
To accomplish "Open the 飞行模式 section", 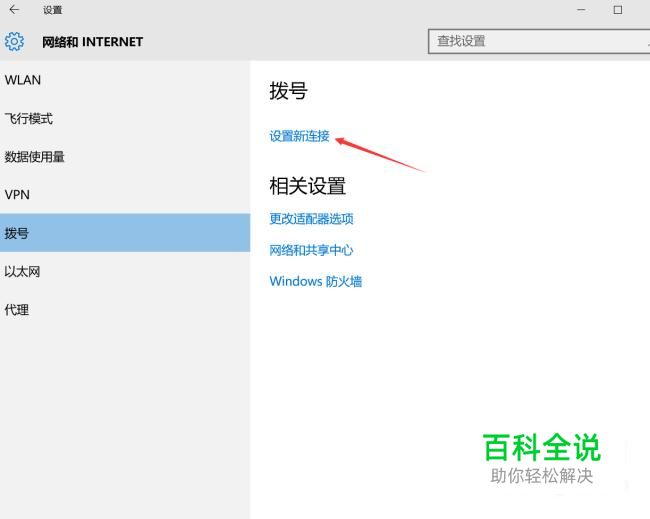I will [125, 119].
